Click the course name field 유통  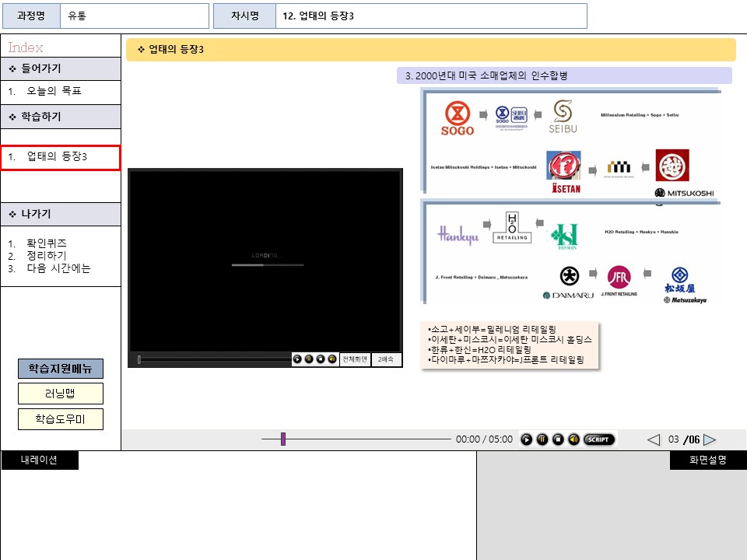click(x=135, y=16)
